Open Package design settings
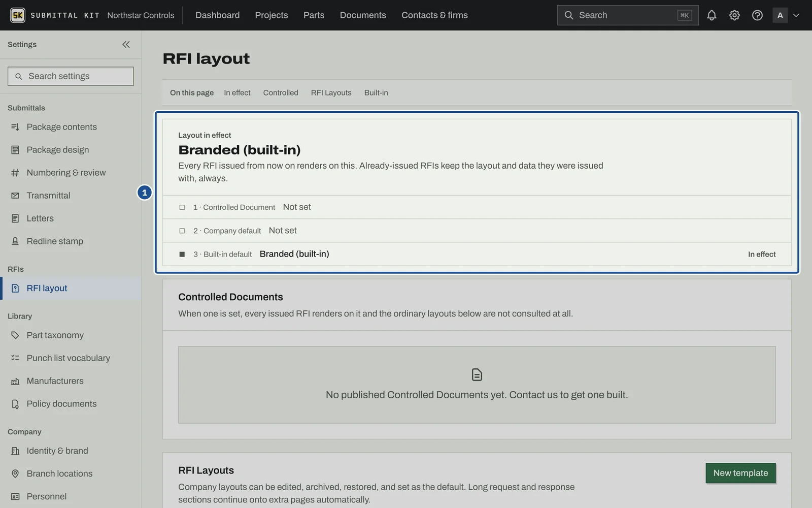812x508 pixels. click(x=71, y=150)
